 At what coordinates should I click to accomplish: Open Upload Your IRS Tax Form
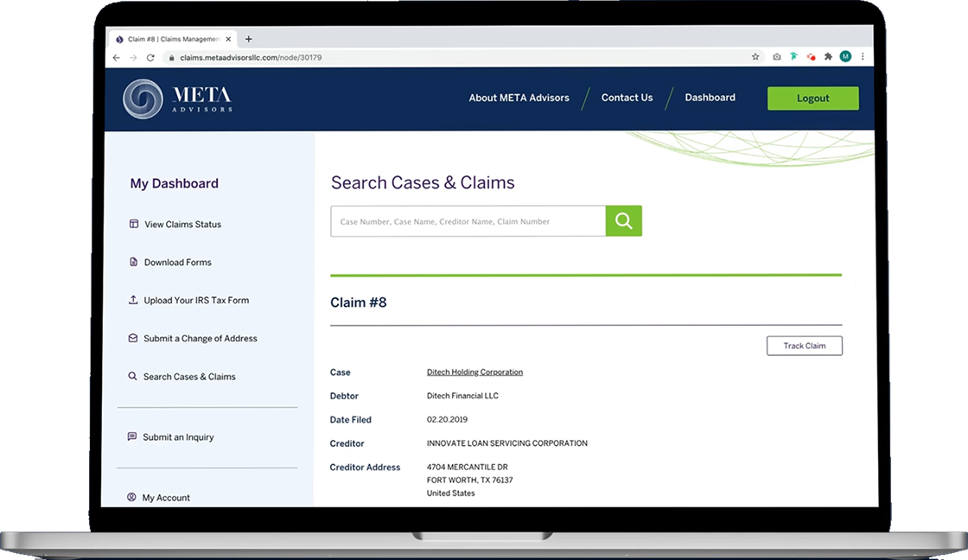coord(196,300)
